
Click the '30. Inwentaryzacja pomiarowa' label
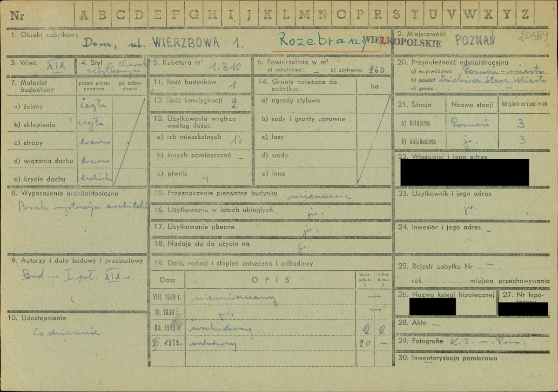pos(447,358)
